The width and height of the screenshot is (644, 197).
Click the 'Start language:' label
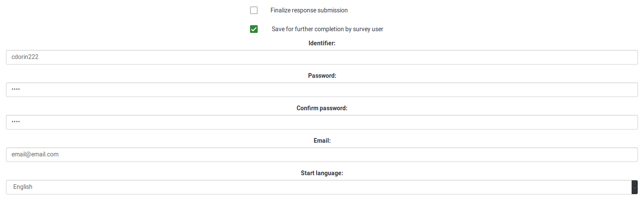pyautogui.click(x=322, y=173)
